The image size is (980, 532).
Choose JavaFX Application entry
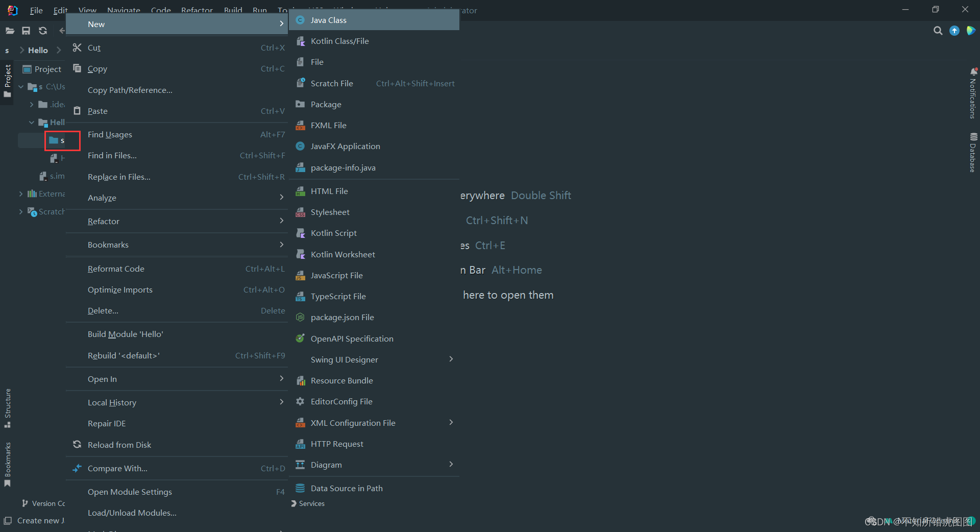click(374, 146)
